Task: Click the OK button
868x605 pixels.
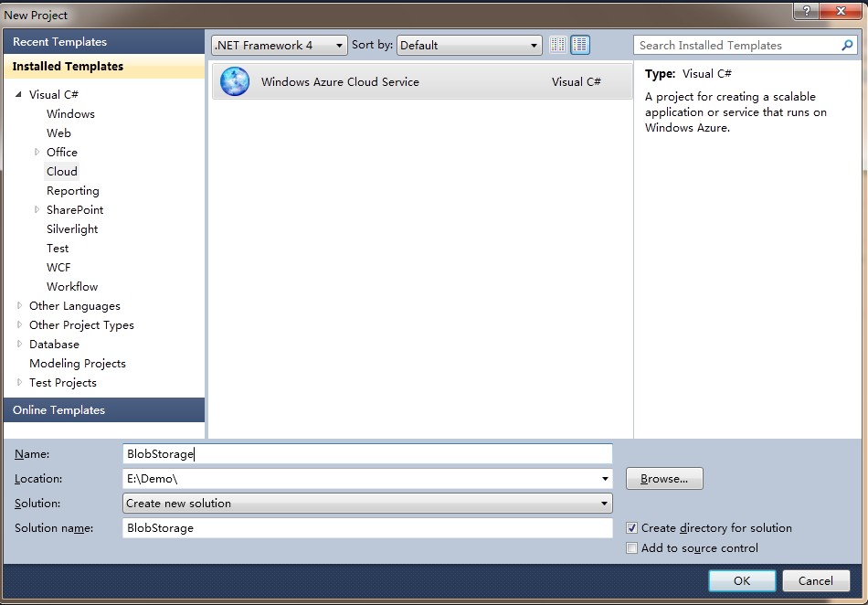Action: (742, 580)
